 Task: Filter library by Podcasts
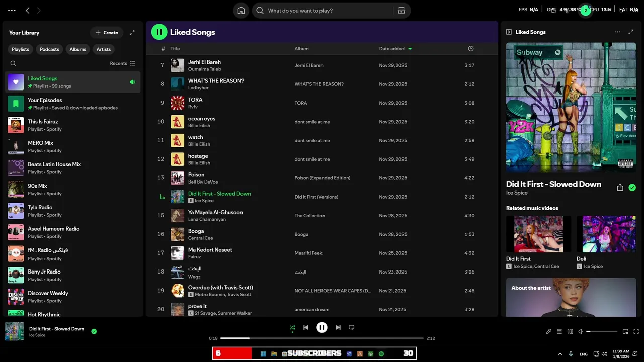49,49
